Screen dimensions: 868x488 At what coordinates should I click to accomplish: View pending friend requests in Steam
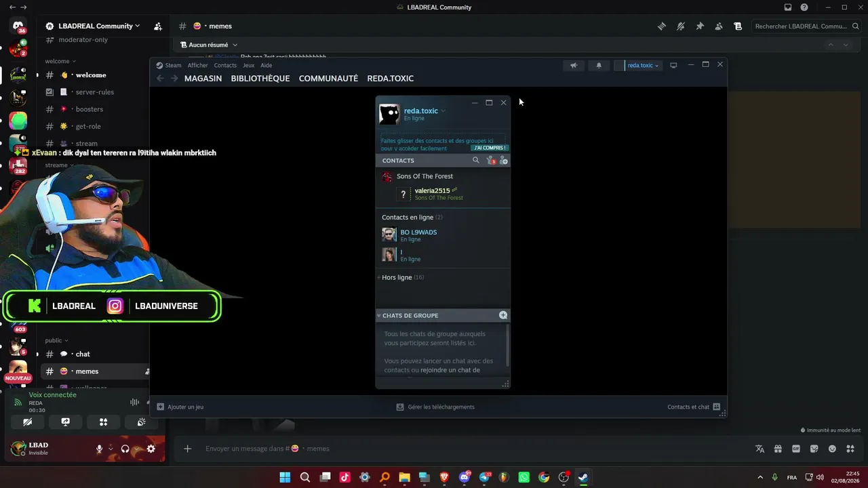click(x=490, y=161)
